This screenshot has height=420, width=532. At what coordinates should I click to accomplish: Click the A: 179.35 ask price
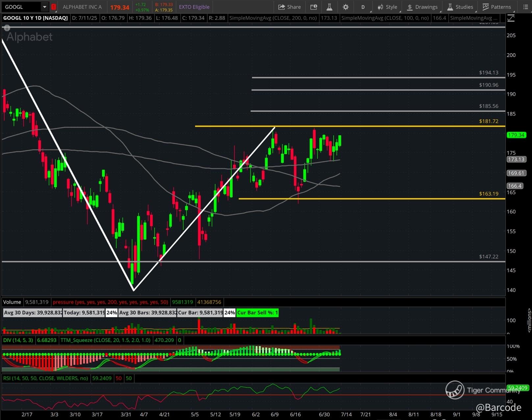click(x=164, y=10)
